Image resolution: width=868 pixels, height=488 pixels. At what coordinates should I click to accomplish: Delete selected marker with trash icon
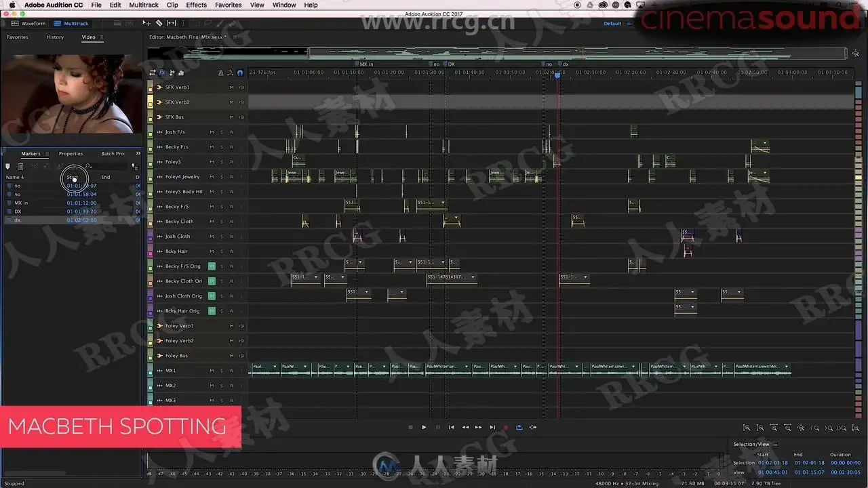point(20,166)
